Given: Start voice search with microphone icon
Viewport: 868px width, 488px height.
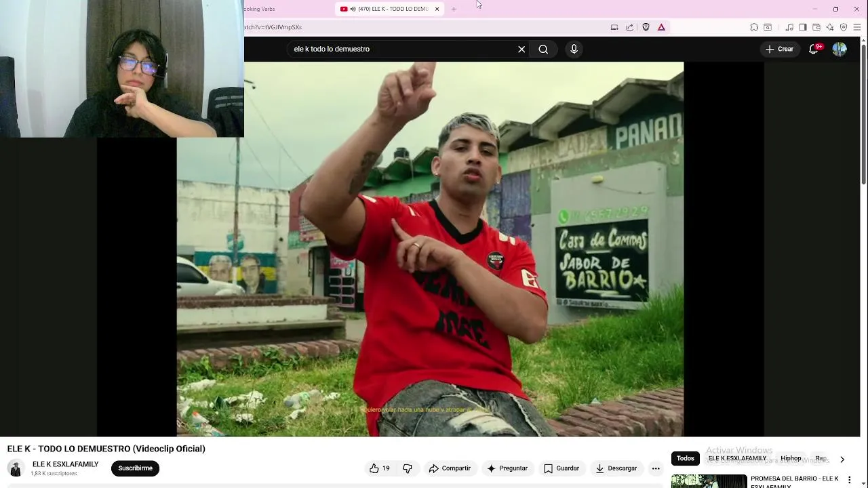Looking at the screenshot, I should pos(574,49).
